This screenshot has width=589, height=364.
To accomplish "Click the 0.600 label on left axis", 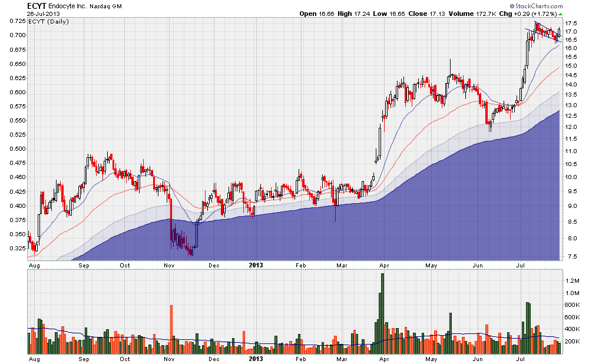I will pyautogui.click(x=18, y=92).
